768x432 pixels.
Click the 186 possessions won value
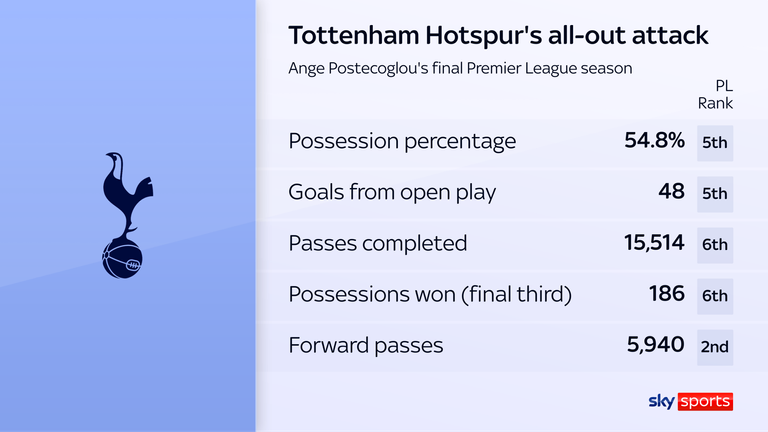pos(667,294)
